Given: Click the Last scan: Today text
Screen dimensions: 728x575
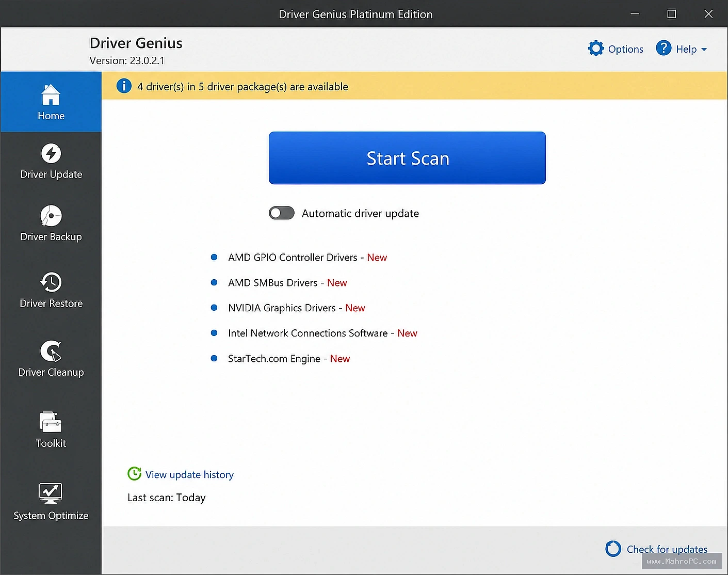Looking at the screenshot, I should pyautogui.click(x=166, y=498).
